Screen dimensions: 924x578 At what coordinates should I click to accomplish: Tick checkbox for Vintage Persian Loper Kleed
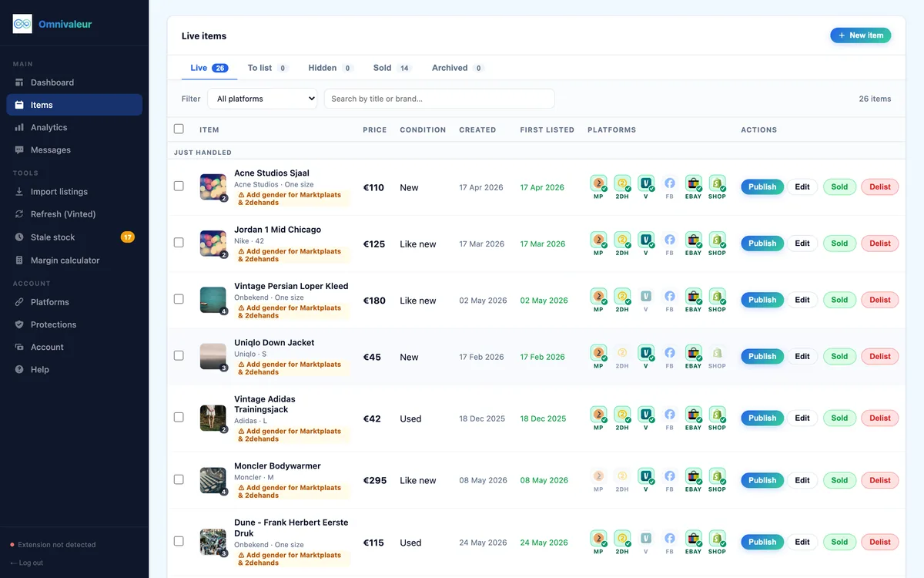(x=179, y=298)
